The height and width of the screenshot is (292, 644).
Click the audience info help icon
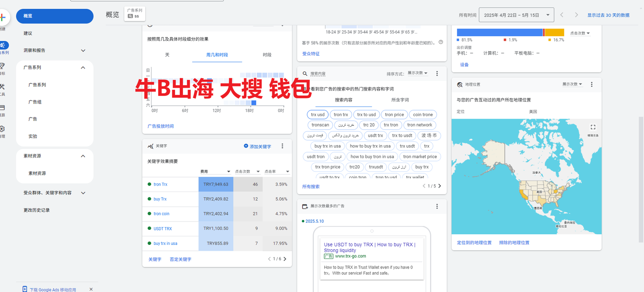(441, 42)
